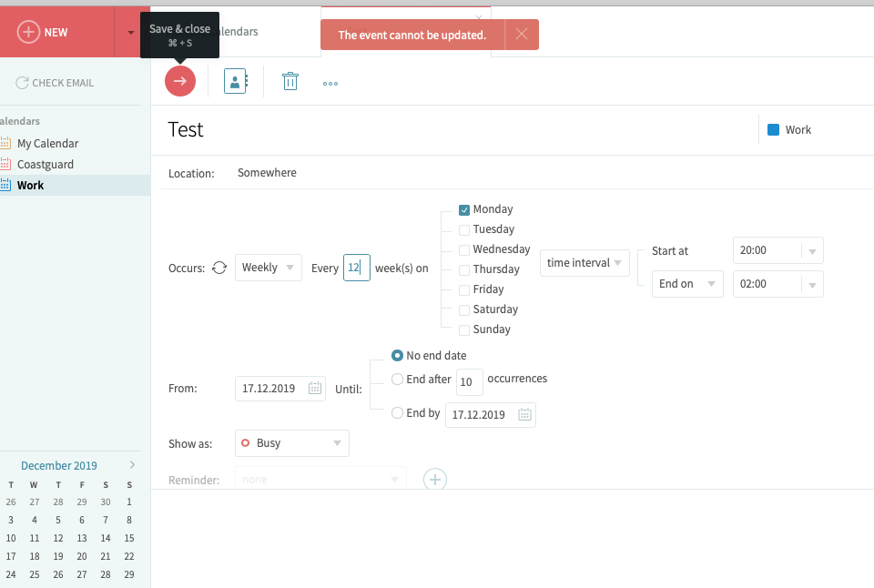Open the time interval dropdown
Image resolution: width=874 pixels, height=588 pixels.
584,262
